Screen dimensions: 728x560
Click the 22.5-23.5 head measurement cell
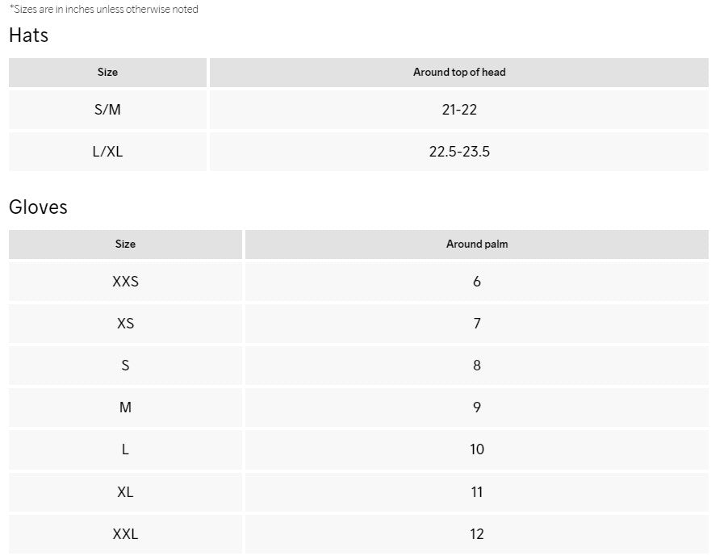(x=459, y=152)
